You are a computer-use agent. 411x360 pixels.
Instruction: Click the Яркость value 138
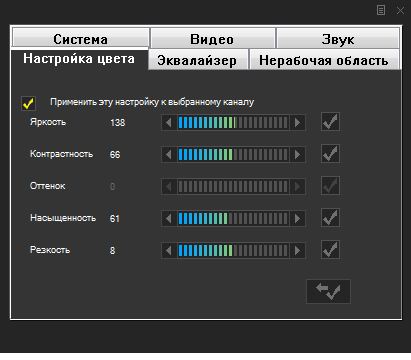point(118,123)
